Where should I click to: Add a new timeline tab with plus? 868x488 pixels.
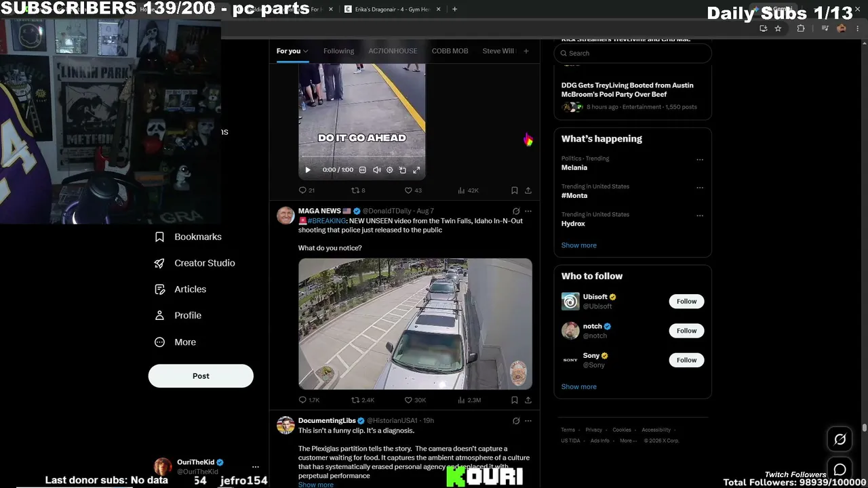(x=526, y=51)
